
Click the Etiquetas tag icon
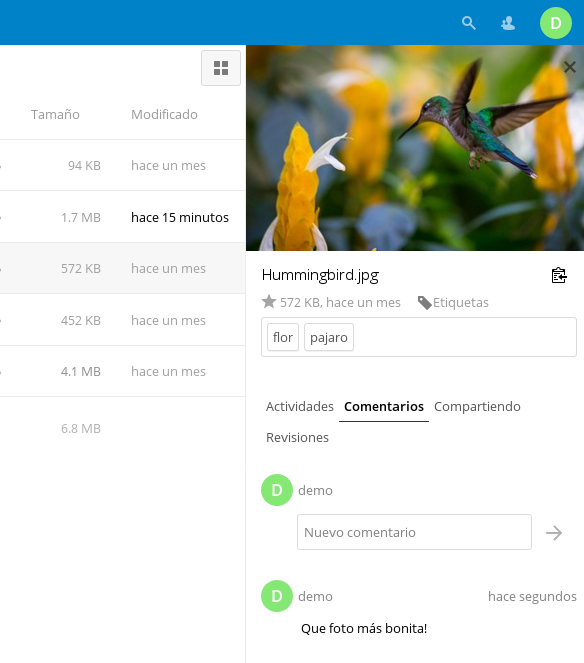coord(424,303)
